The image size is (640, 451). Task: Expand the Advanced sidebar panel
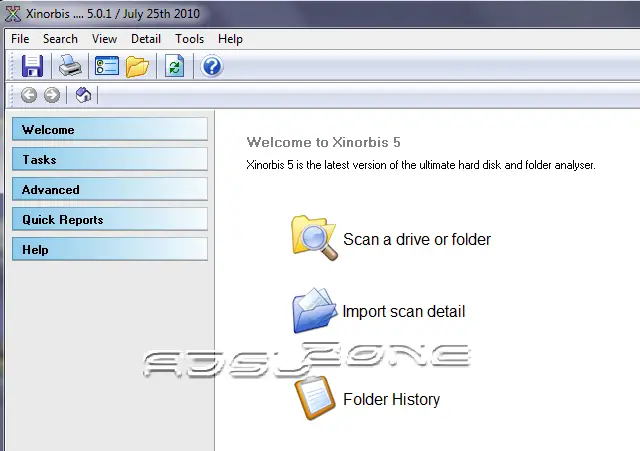(x=110, y=189)
